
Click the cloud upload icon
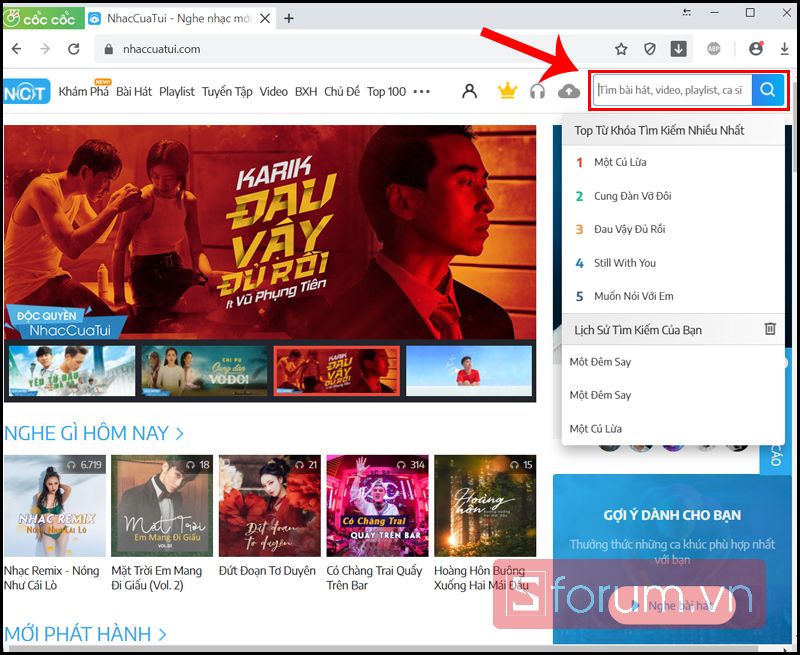(569, 91)
